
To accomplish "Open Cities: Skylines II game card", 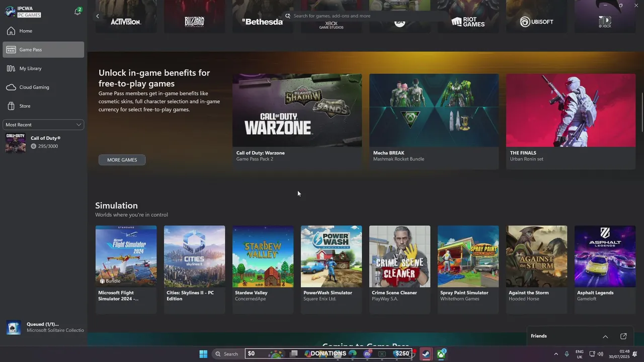I will (x=194, y=269).
